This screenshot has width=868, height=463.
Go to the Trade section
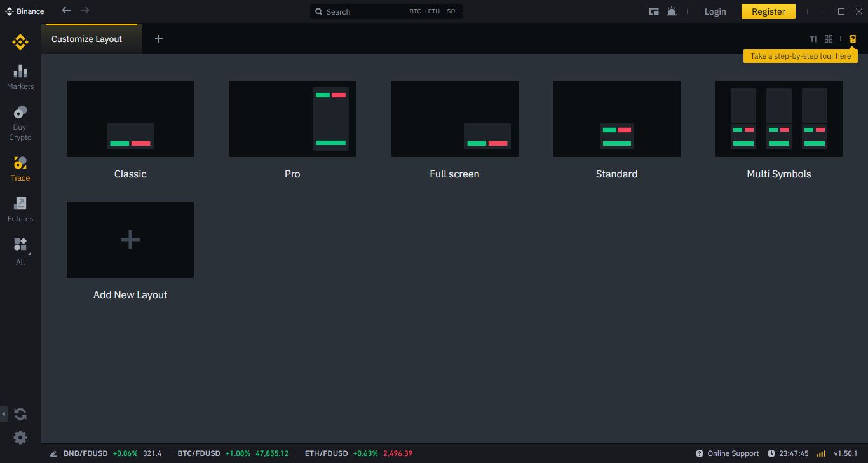(x=20, y=169)
